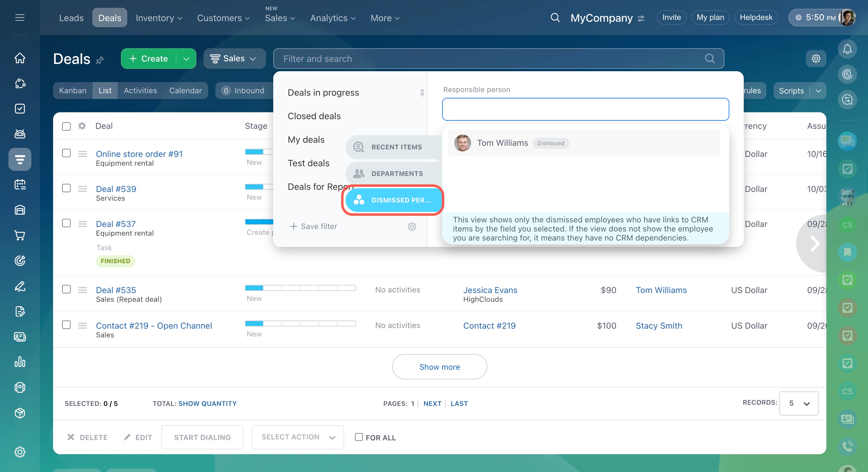
Task: Open the filter configuration gear beside Save filter
Action: pyautogui.click(x=412, y=227)
